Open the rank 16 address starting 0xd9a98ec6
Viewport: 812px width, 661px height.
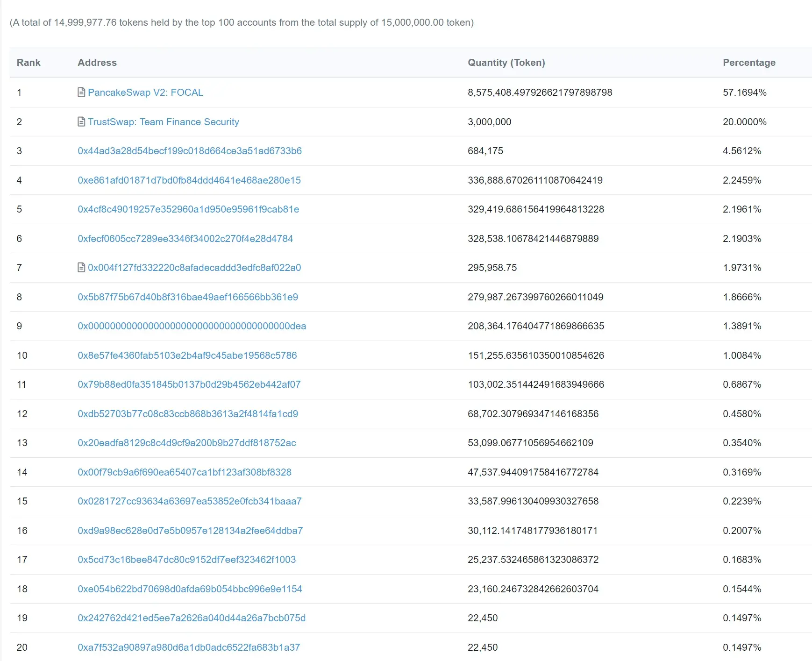click(190, 531)
